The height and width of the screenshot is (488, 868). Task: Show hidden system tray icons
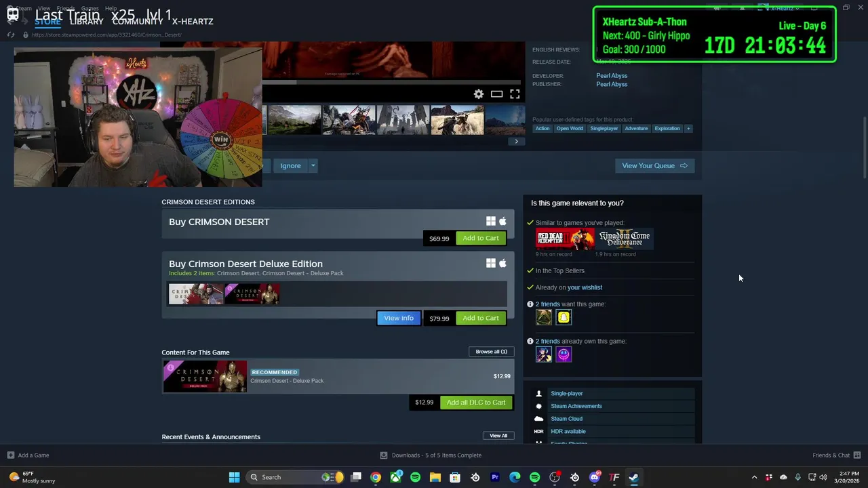point(754,477)
